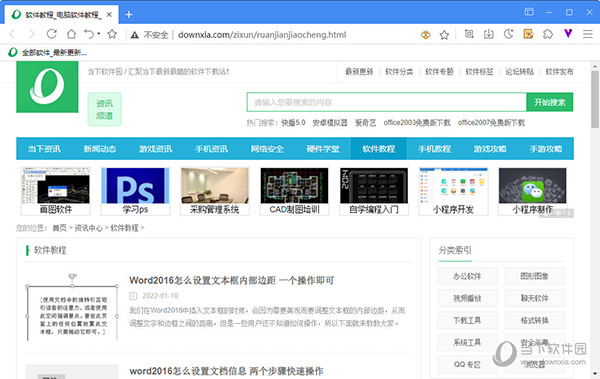Open 软件发布 top link
The image size is (600, 379).
pyautogui.click(x=559, y=72)
